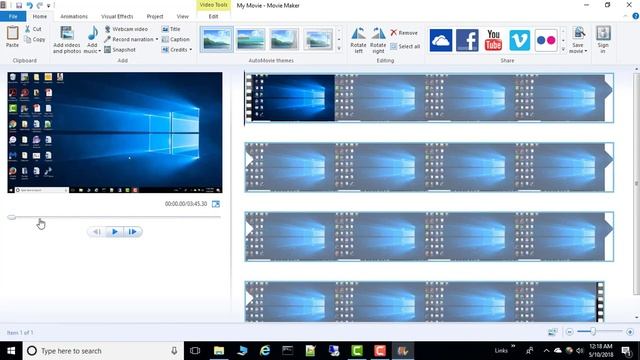
Task: Share the movie to Facebook
Action: pos(467,40)
